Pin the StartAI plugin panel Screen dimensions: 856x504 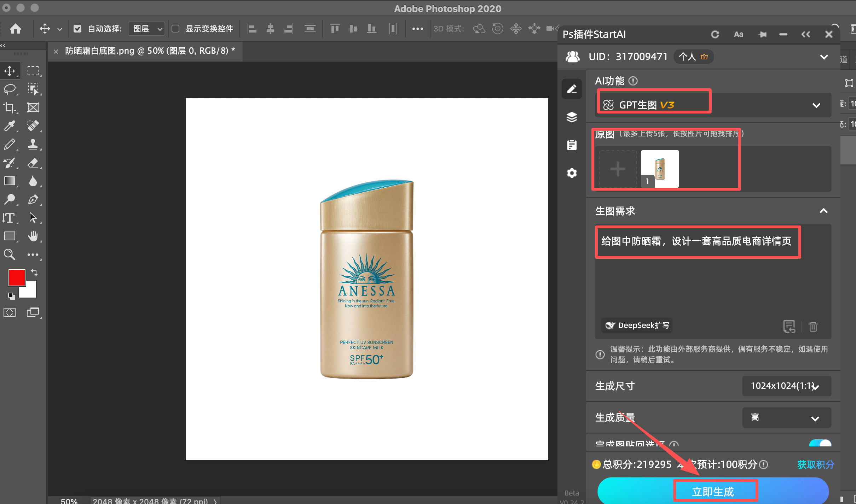(762, 34)
